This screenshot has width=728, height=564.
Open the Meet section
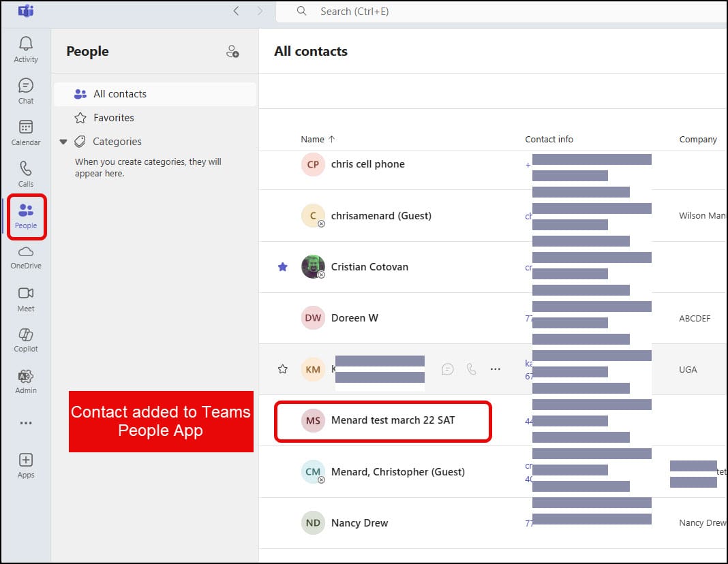pos(25,298)
